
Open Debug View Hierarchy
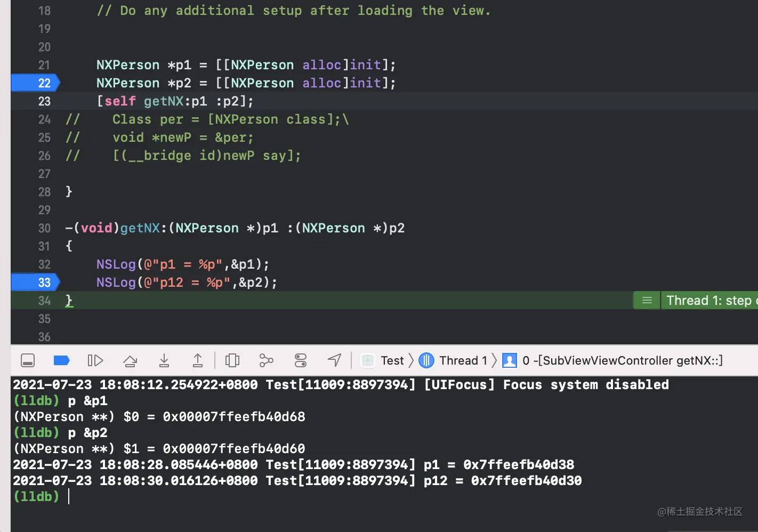232,361
